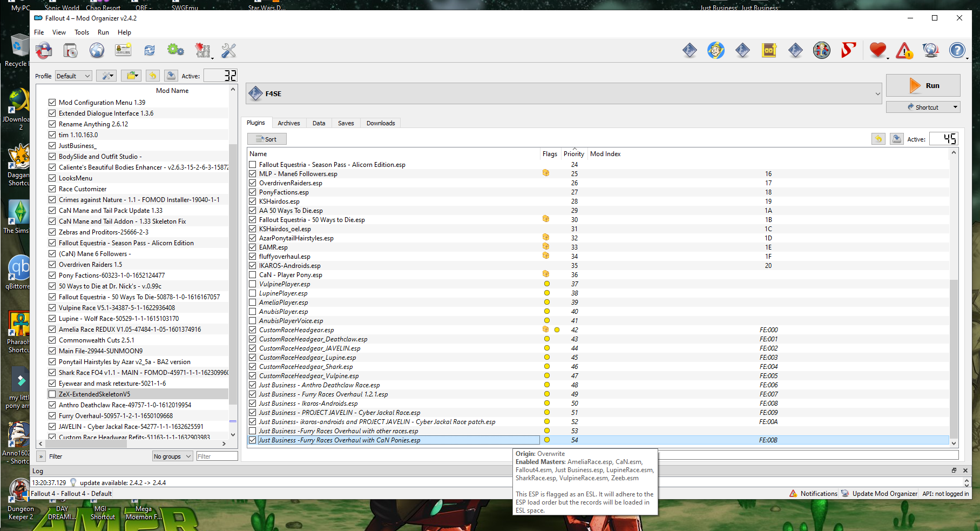Open mod list wrench options dropdown

tap(106, 76)
